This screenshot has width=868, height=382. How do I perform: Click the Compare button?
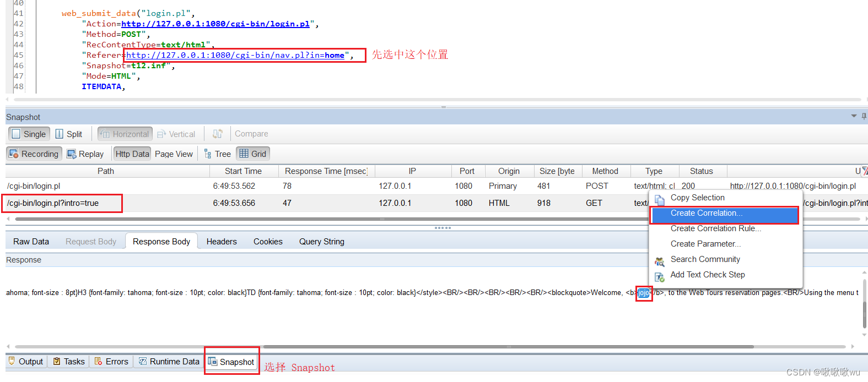251,134
